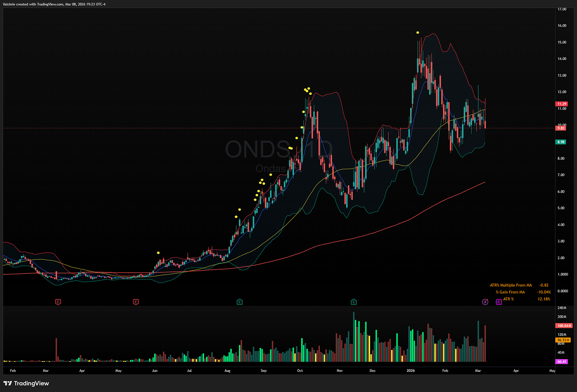The width and height of the screenshot is (577, 392).
Task: Click the red earnings marker between Mar and Apr 2025
Action: tap(58, 302)
